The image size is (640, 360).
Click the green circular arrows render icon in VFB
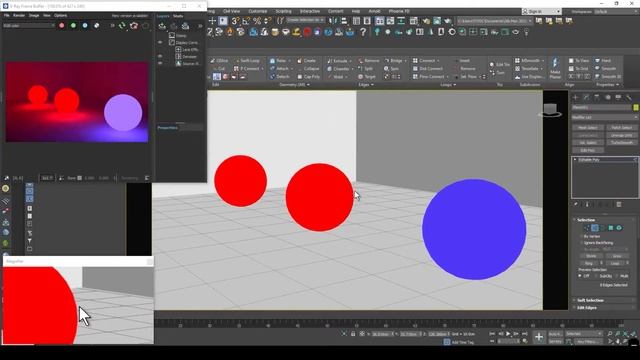coord(122,25)
